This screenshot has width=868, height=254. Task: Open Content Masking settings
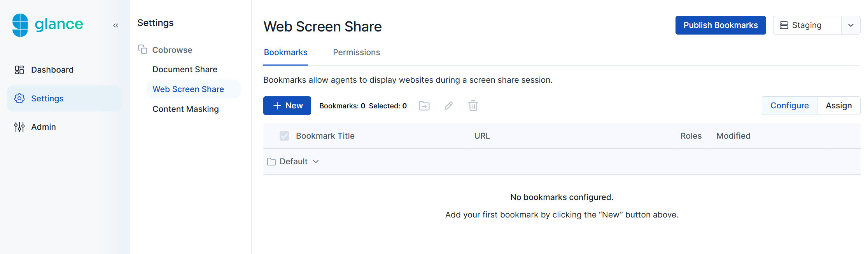coord(185,109)
